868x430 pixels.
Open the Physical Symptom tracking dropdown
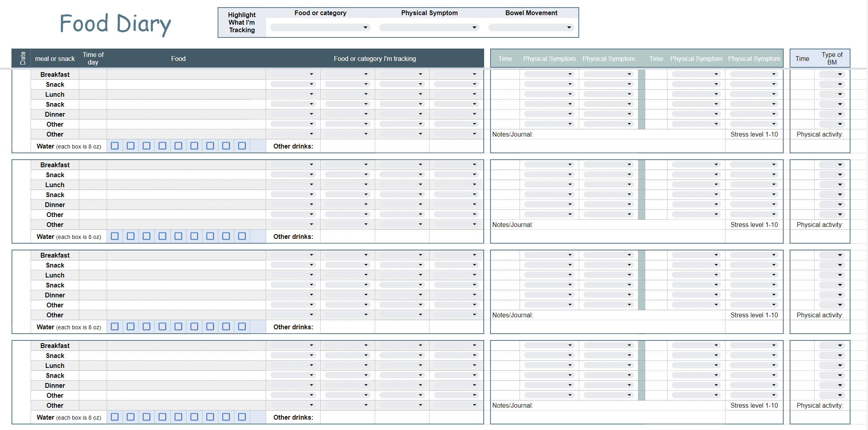(x=429, y=27)
